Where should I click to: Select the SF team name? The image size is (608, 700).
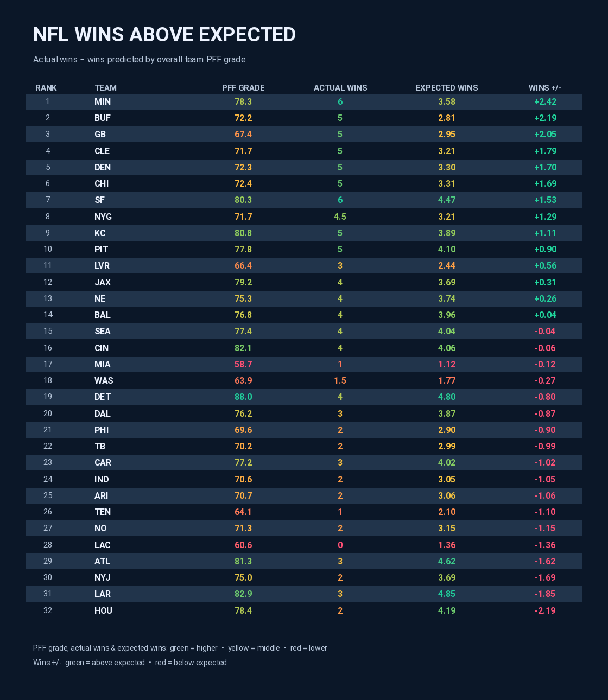click(99, 200)
